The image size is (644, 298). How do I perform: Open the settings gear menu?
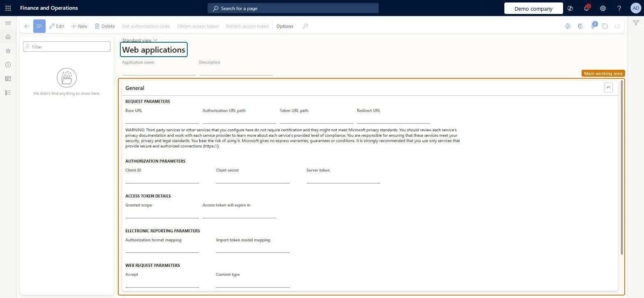click(603, 8)
